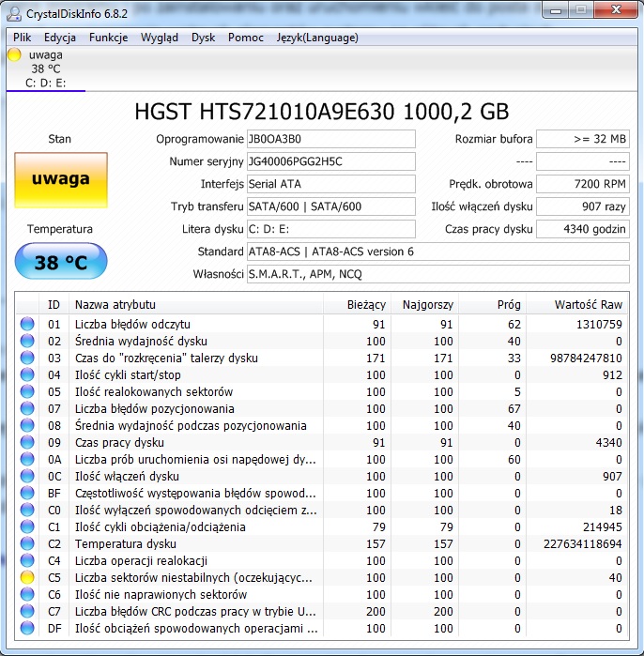
Task: Click yellow warning icon for attribute C5
Action: [27, 577]
